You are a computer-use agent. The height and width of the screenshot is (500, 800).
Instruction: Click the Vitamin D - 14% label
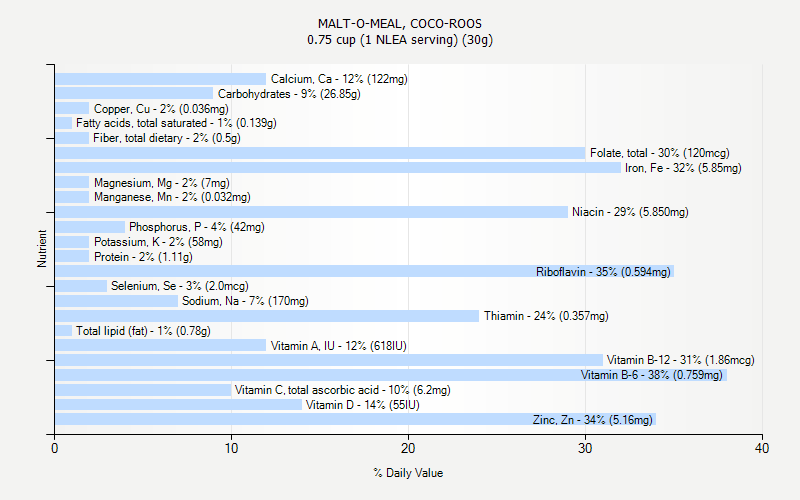(362, 405)
